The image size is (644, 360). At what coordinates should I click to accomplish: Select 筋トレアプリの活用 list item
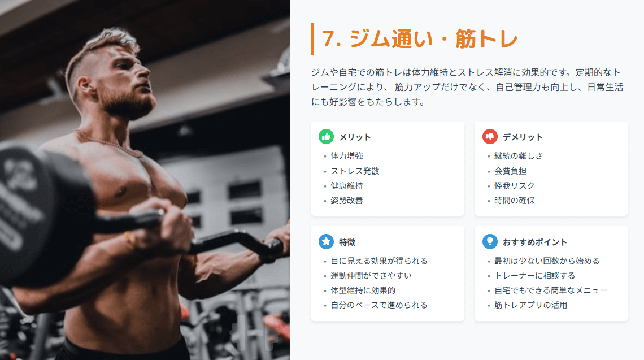point(530,305)
